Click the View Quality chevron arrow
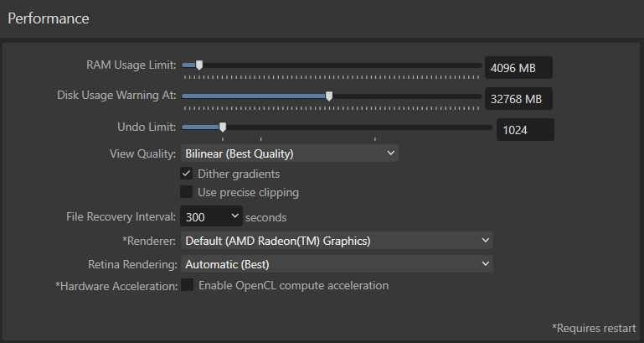Screen dimensions: 644x343 (390, 153)
